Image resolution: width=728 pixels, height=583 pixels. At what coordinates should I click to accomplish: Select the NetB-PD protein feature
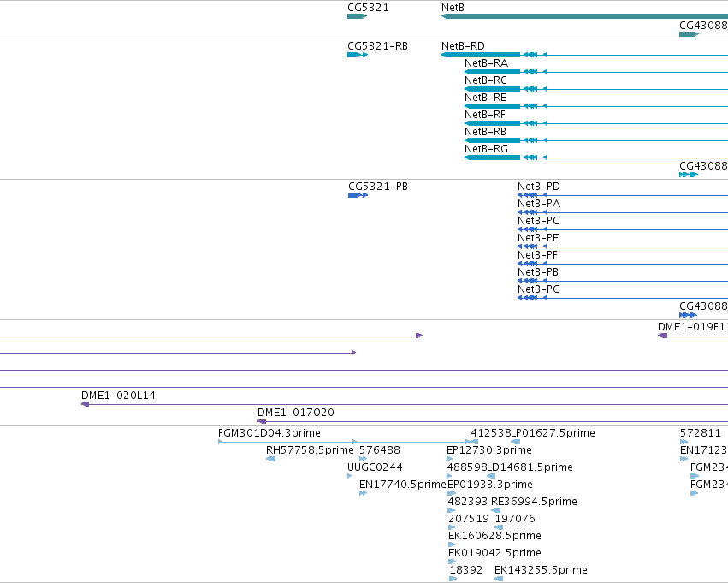tap(623, 195)
